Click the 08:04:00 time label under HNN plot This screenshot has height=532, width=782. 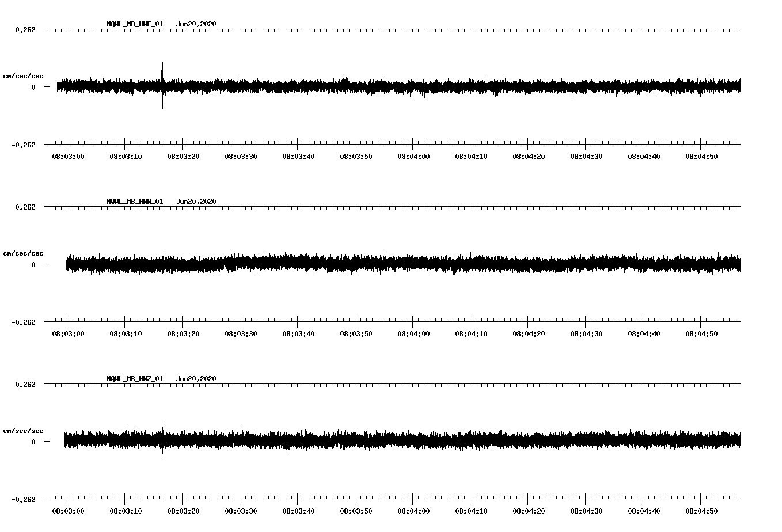click(413, 334)
